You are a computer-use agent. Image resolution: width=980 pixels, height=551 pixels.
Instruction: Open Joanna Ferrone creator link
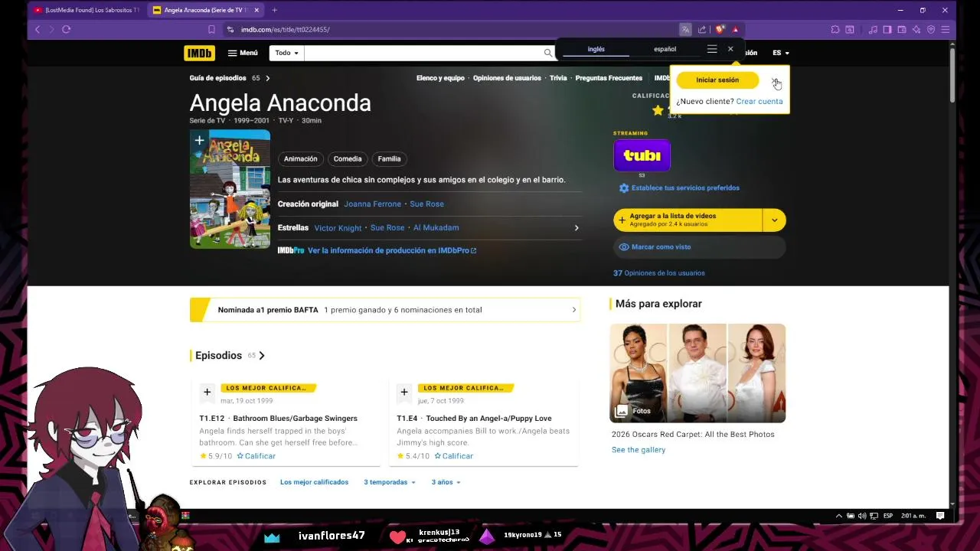(x=372, y=204)
